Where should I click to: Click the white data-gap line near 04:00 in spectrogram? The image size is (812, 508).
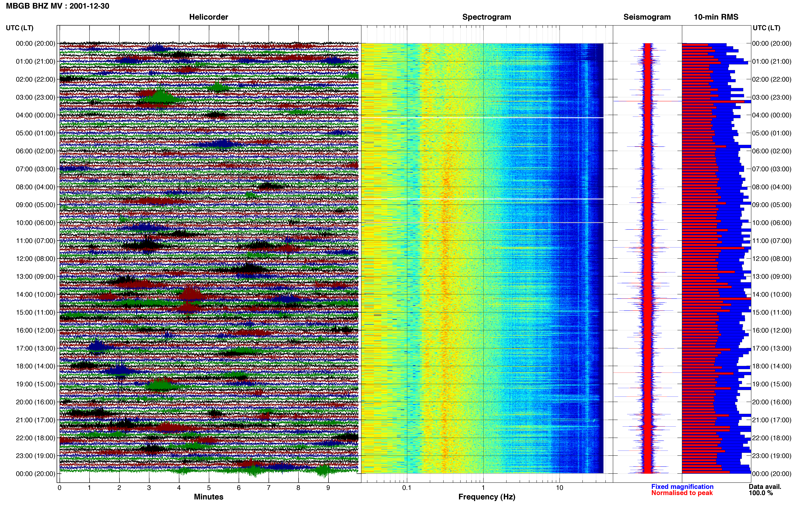click(x=482, y=118)
